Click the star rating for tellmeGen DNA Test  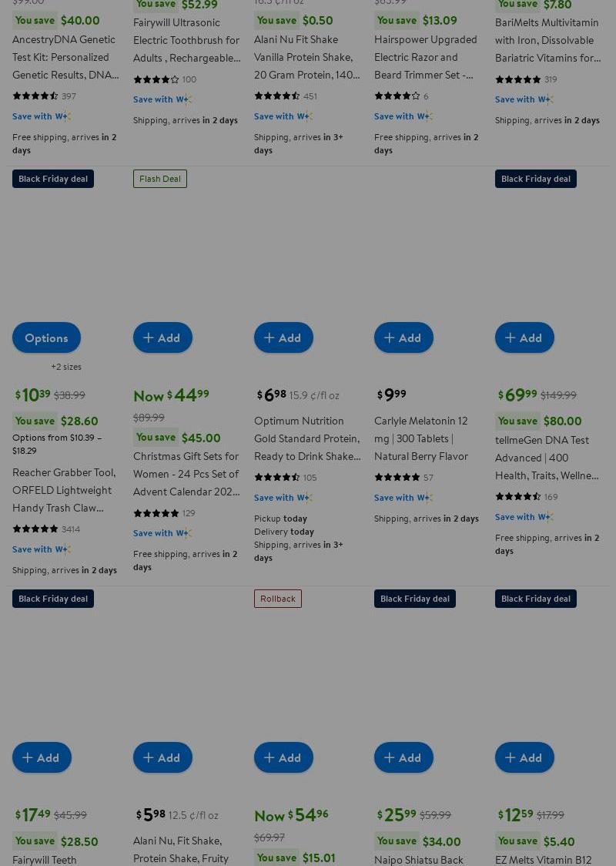[x=520, y=496]
